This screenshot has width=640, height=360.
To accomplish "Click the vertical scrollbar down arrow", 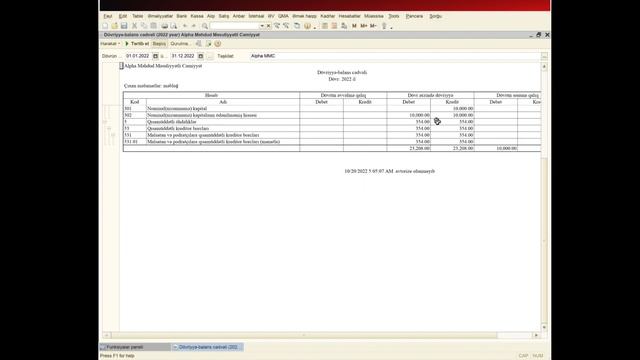I will pos(544,327).
